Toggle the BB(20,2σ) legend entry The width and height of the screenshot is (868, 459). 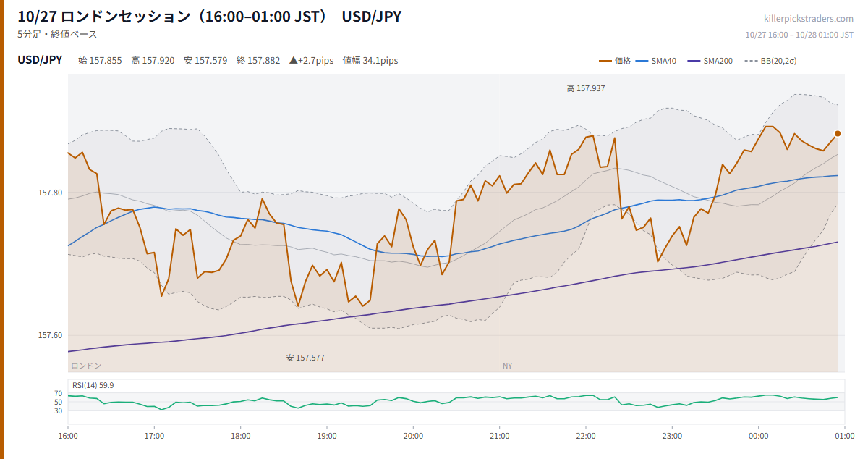pos(770,61)
